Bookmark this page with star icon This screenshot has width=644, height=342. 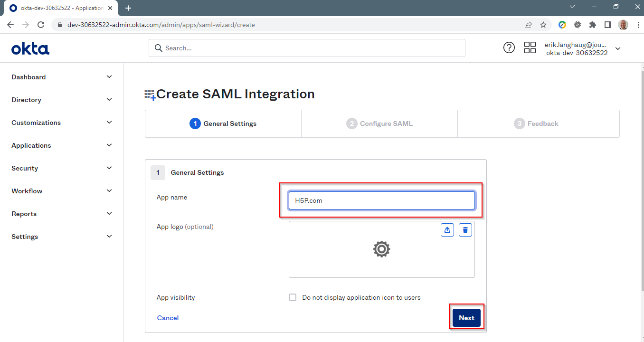543,25
